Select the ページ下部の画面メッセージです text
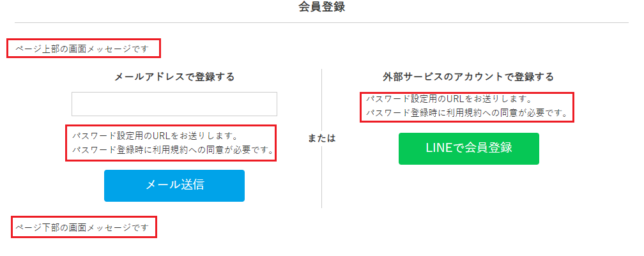This screenshot has height=256, width=644. (x=83, y=227)
